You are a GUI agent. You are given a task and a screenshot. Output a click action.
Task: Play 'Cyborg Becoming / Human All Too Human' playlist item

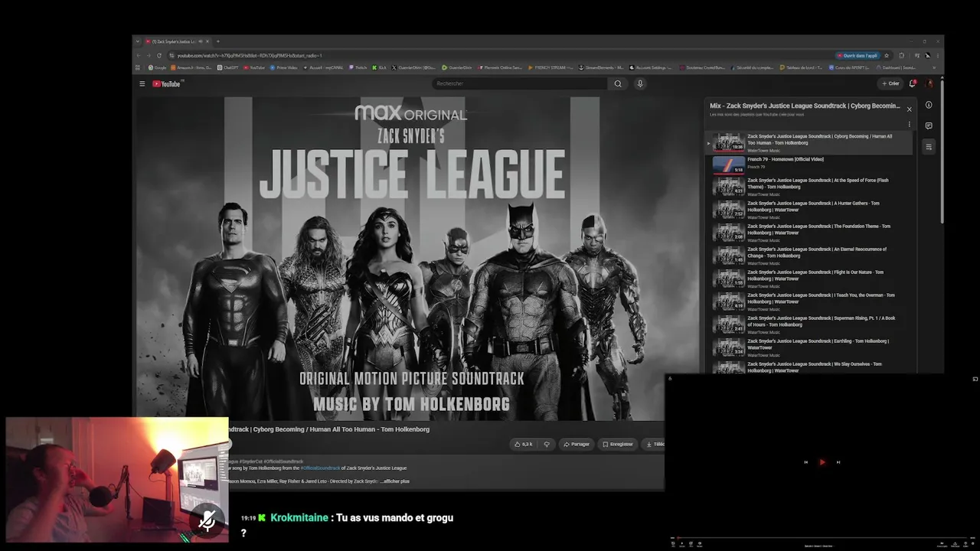tap(810, 142)
